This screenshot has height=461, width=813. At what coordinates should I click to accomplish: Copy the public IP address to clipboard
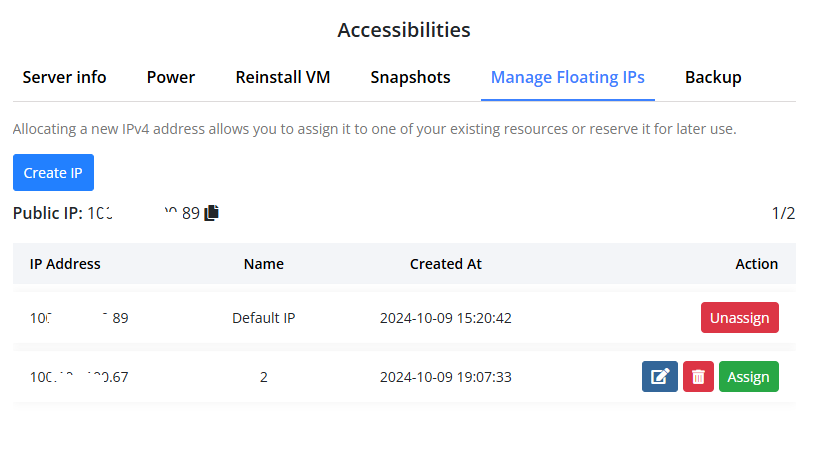tap(211, 213)
